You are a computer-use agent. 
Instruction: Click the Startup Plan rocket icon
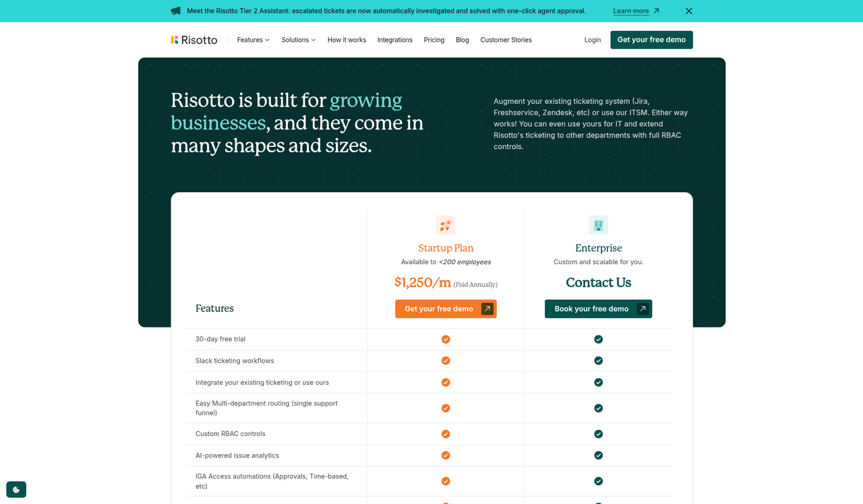tap(446, 225)
